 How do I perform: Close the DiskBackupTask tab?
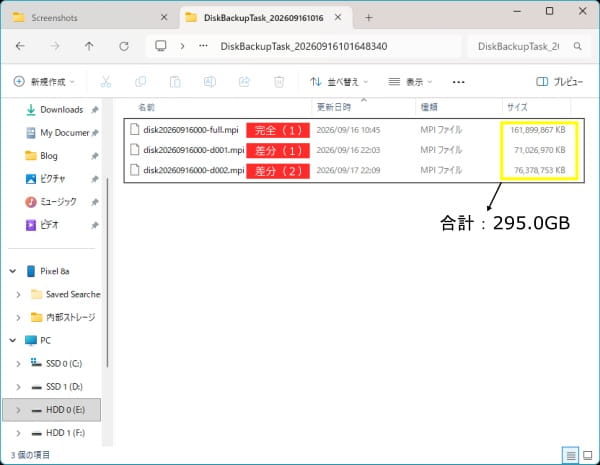coord(338,17)
